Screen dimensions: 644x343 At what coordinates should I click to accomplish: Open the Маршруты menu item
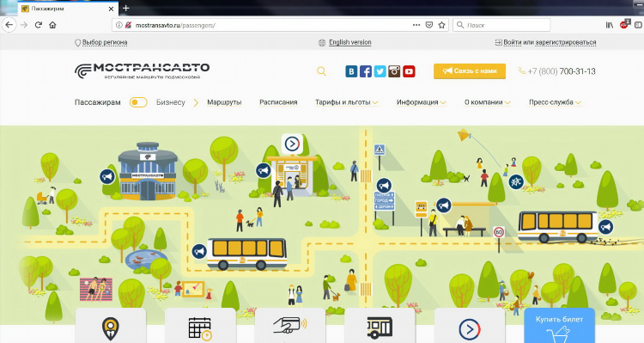coord(224,102)
